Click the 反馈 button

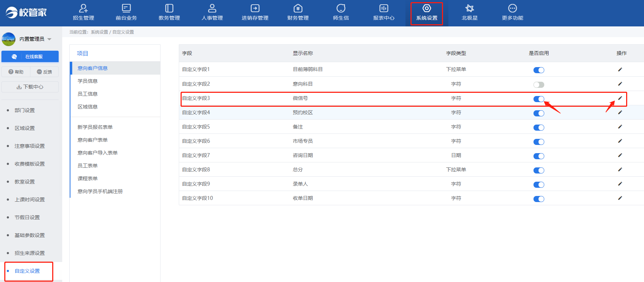tap(44, 72)
